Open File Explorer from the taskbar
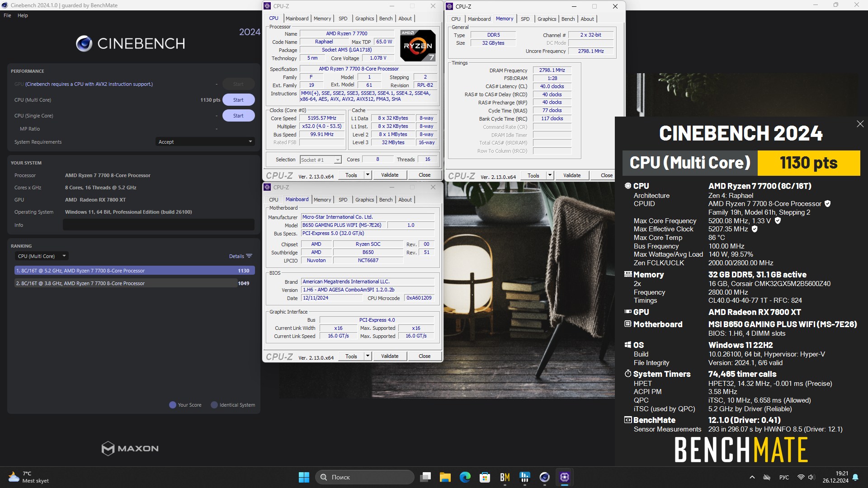Viewport: 868px width, 488px height. click(445, 477)
